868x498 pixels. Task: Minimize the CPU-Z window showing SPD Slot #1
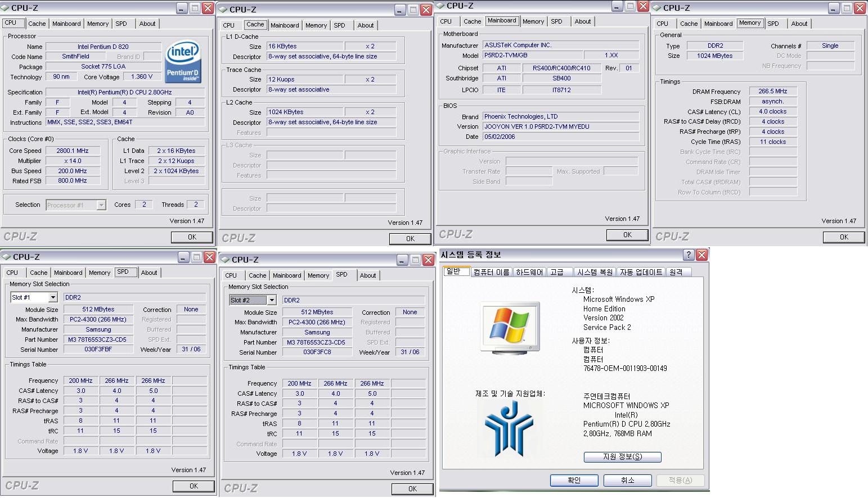coord(183,257)
